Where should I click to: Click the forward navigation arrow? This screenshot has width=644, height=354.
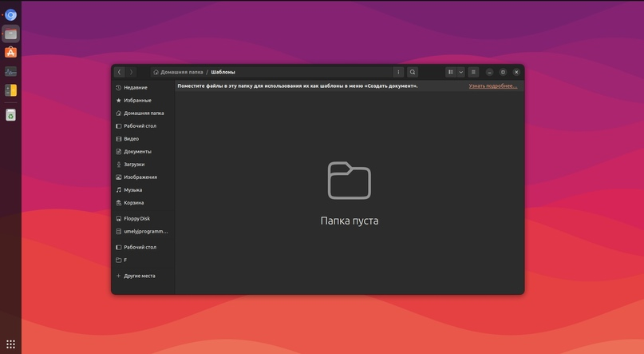click(x=132, y=72)
